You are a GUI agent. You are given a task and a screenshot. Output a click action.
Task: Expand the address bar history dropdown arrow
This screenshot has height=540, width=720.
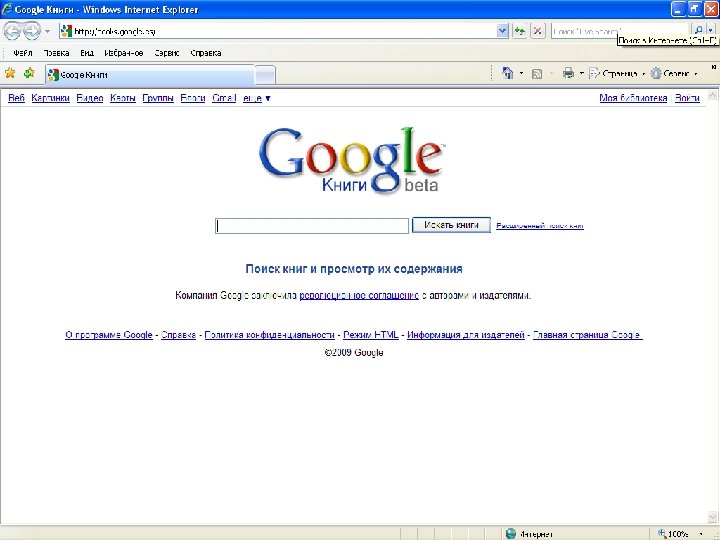point(503,31)
